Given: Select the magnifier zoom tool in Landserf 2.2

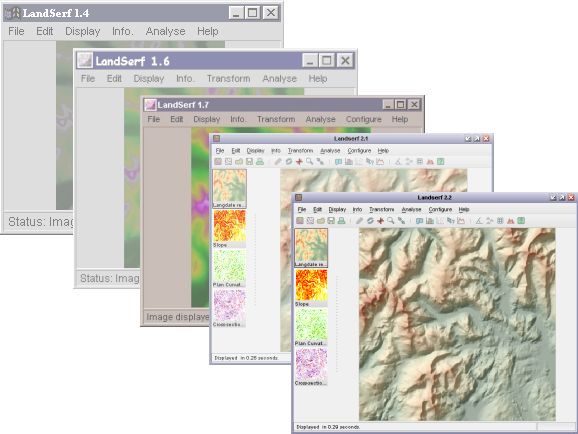Looking at the screenshot, I should 390,221.
